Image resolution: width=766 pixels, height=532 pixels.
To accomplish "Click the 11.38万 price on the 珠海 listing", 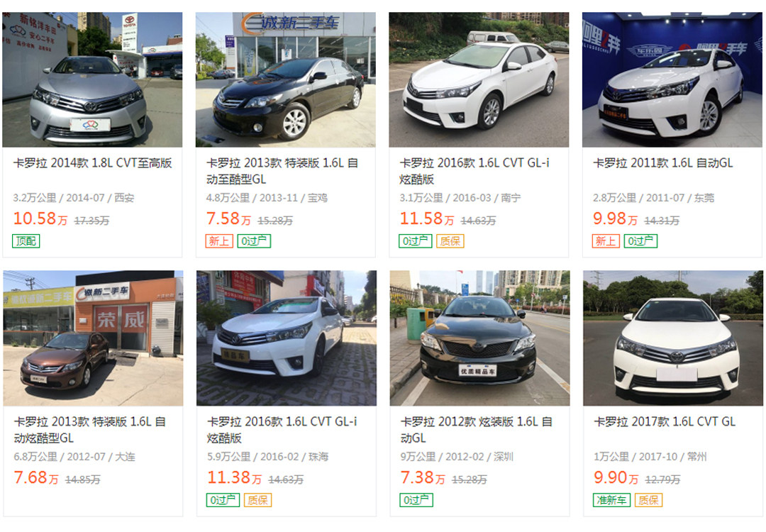I will coord(234,477).
